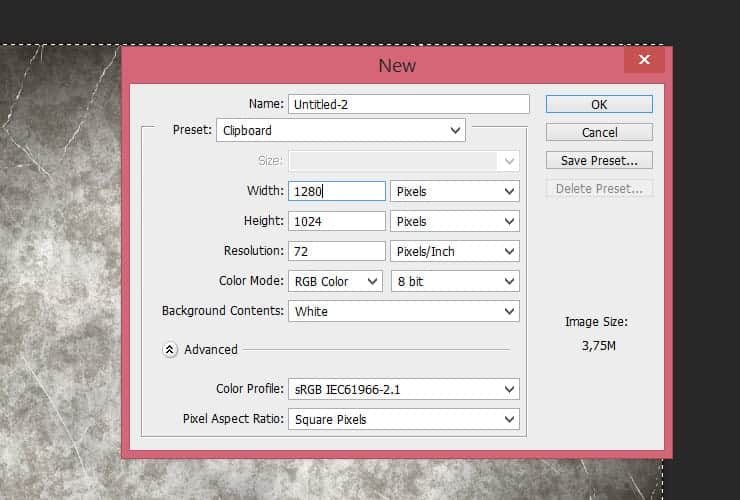Screen dimensions: 740x500
Task: Focus the Width field showing 1280
Action: (x=336, y=191)
